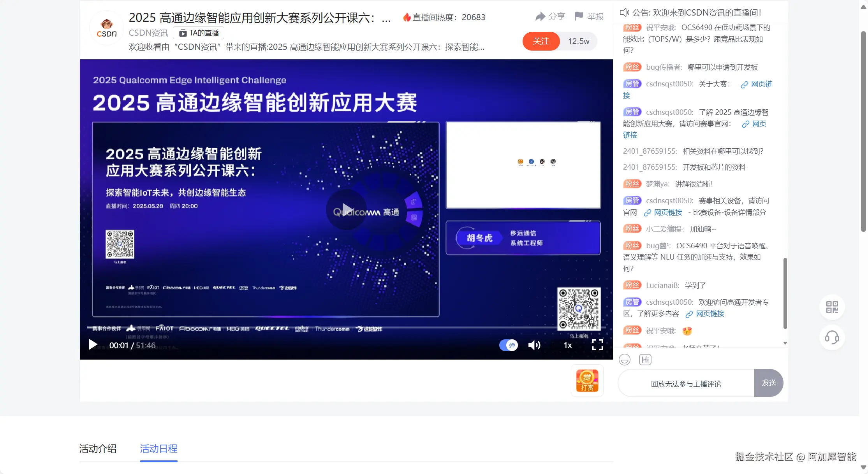Click 房管 badge on 关于大赛 message
The width and height of the screenshot is (868, 474).
pyautogui.click(x=632, y=84)
